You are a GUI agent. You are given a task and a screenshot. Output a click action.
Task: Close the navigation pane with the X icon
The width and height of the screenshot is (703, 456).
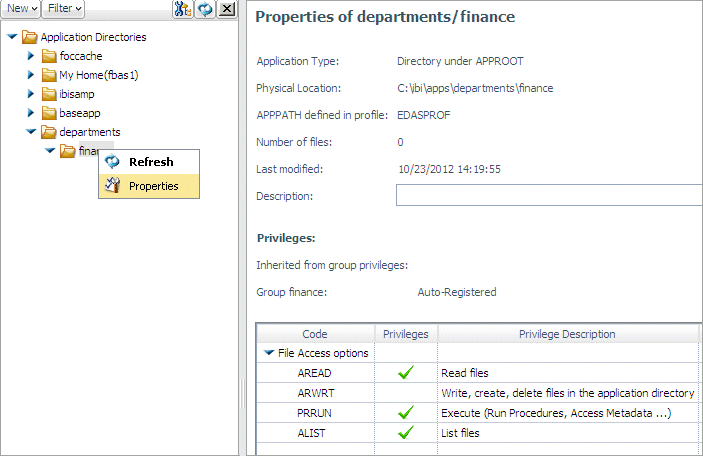[227, 9]
